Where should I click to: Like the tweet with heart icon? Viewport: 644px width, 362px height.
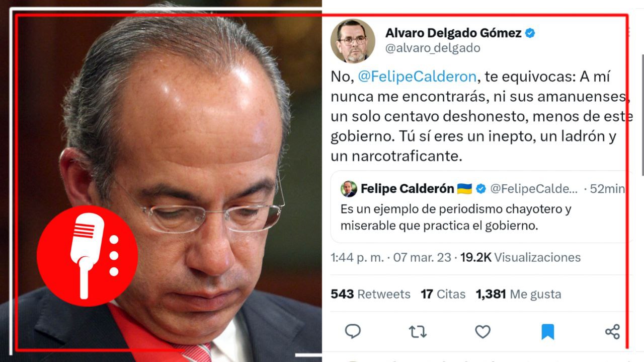click(x=482, y=332)
